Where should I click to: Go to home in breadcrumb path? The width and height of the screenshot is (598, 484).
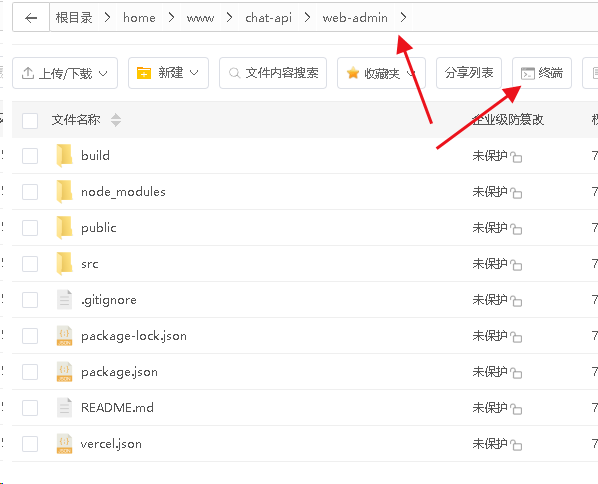pos(139,18)
